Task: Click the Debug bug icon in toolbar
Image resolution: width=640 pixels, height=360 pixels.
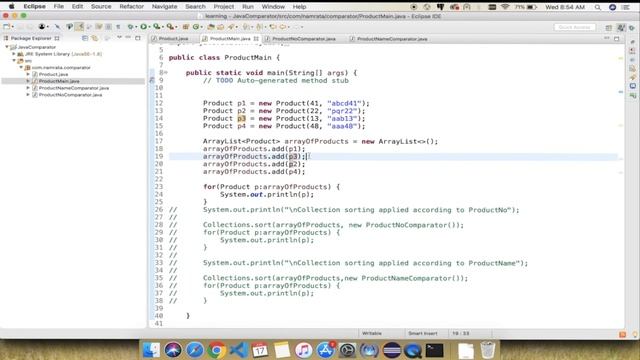Action: click(131, 27)
